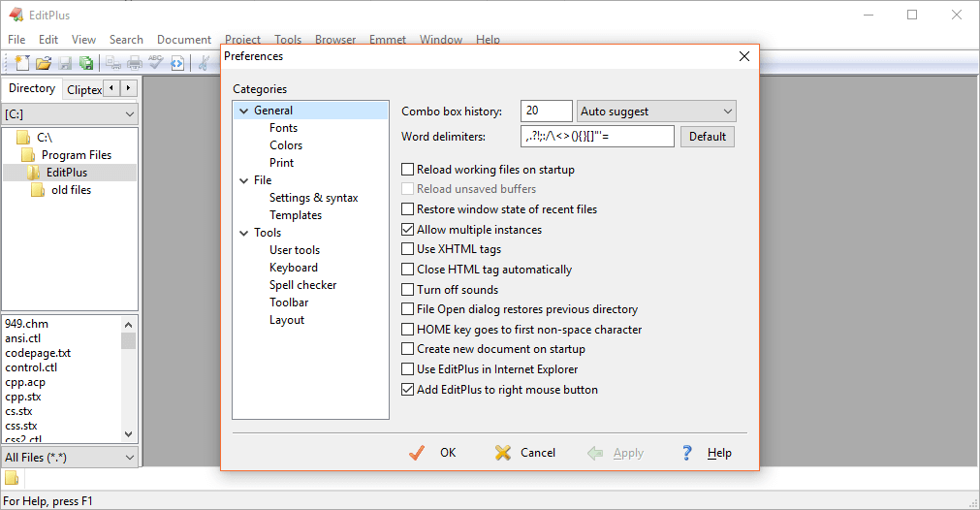Select Settings & syntax category

click(x=313, y=198)
